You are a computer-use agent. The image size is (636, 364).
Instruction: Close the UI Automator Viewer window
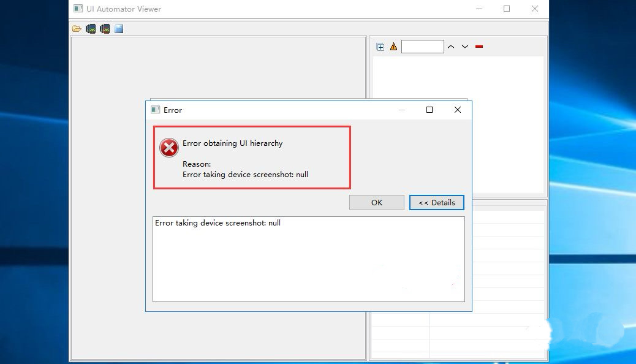coord(535,9)
